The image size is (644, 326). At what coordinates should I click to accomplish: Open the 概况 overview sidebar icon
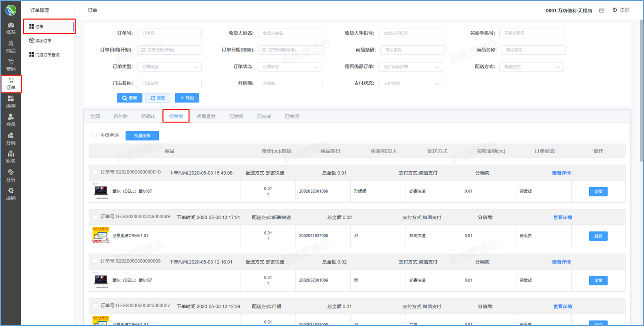11,28
